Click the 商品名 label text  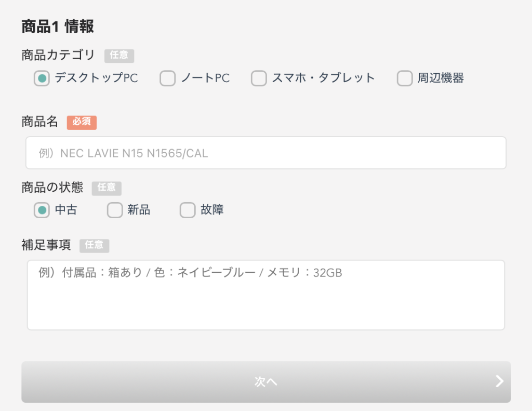[x=39, y=122]
